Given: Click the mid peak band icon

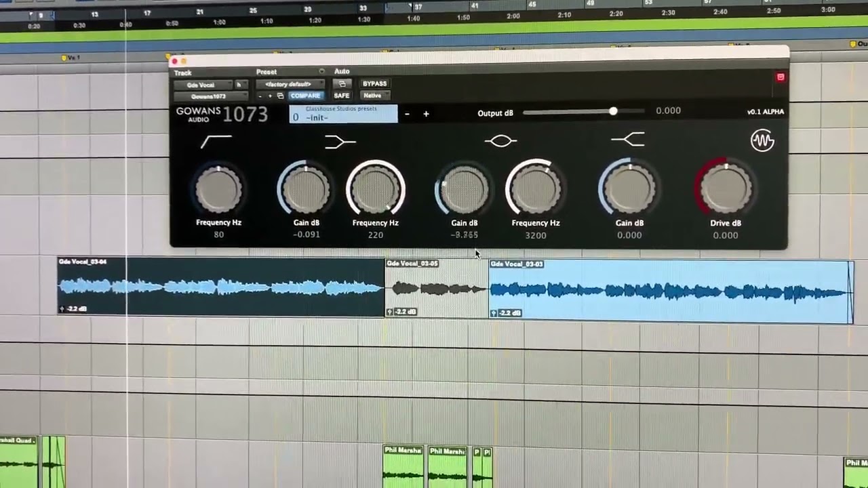Looking at the screenshot, I should pos(500,141).
